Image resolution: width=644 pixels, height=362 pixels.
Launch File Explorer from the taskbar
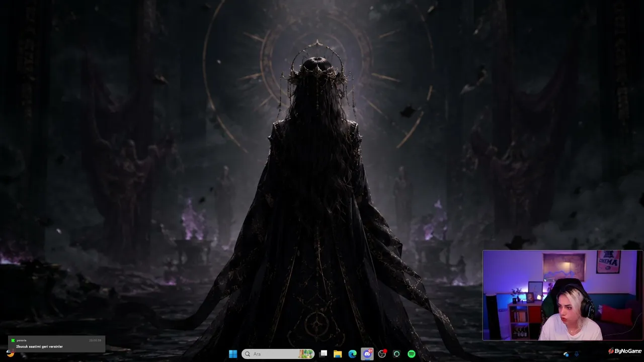338,354
